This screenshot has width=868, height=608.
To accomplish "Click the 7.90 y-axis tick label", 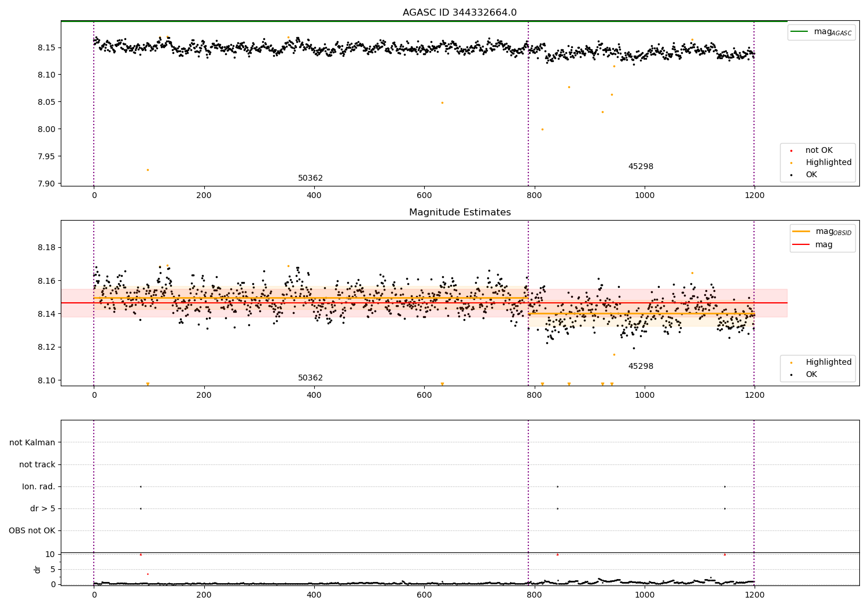I will (x=46, y=184).
